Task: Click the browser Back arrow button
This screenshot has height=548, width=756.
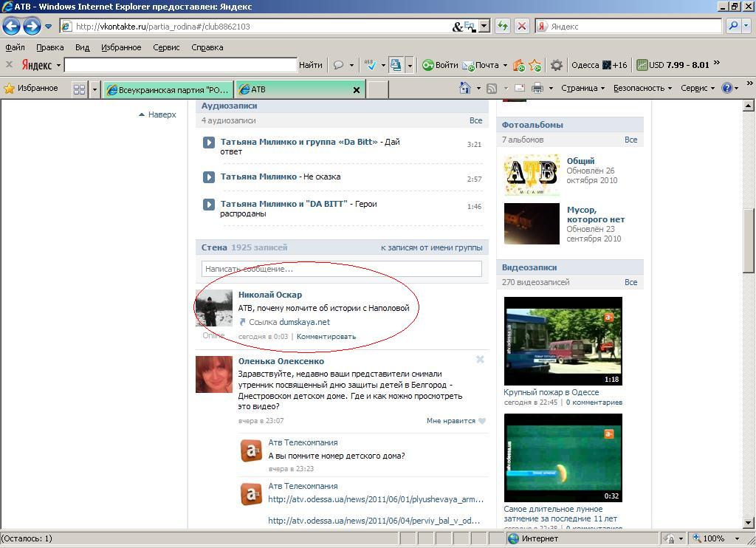Action: click(11, 27)
